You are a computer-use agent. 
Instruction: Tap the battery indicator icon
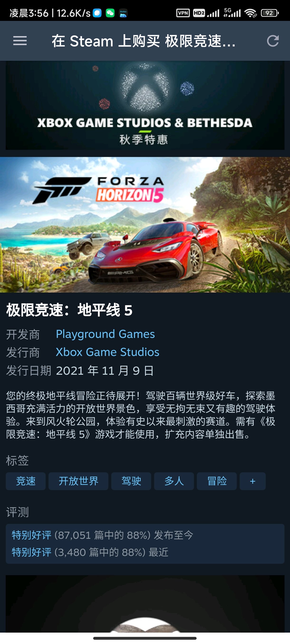pos(270,13)
